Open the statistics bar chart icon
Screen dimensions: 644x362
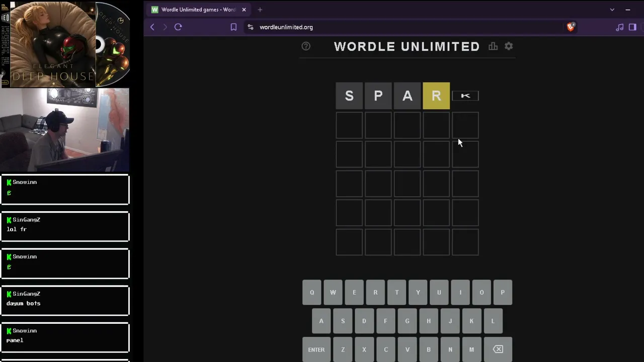(493, 46)
